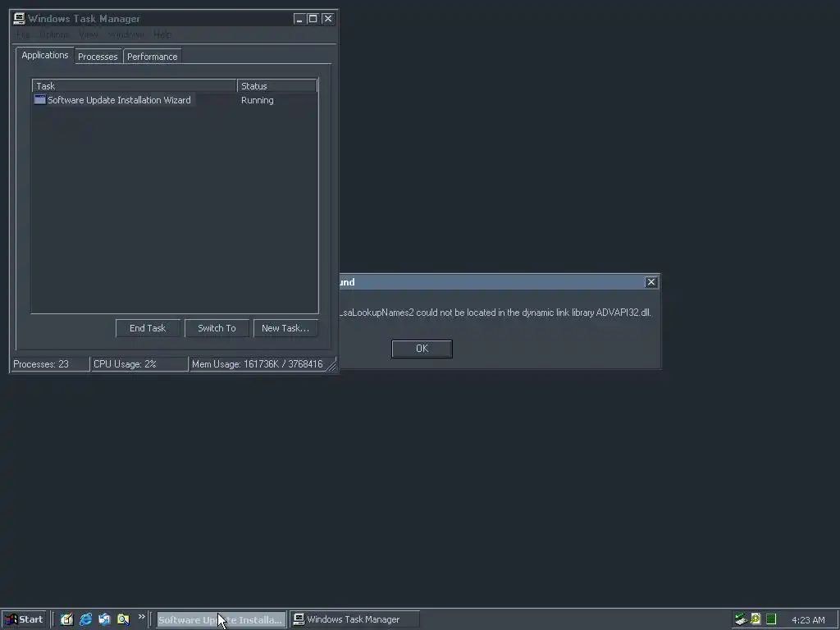Open the File menu in Task Manager

22,34
